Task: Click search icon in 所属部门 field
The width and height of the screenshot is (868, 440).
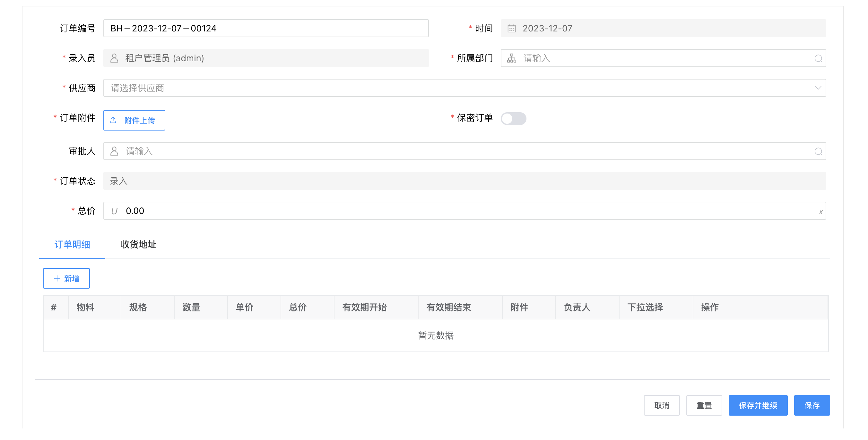Action: (x=818, y=58)
